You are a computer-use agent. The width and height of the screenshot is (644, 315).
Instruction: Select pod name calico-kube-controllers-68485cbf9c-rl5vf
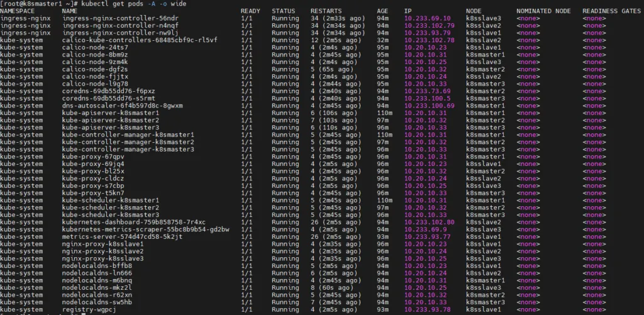tap(140, 40)
